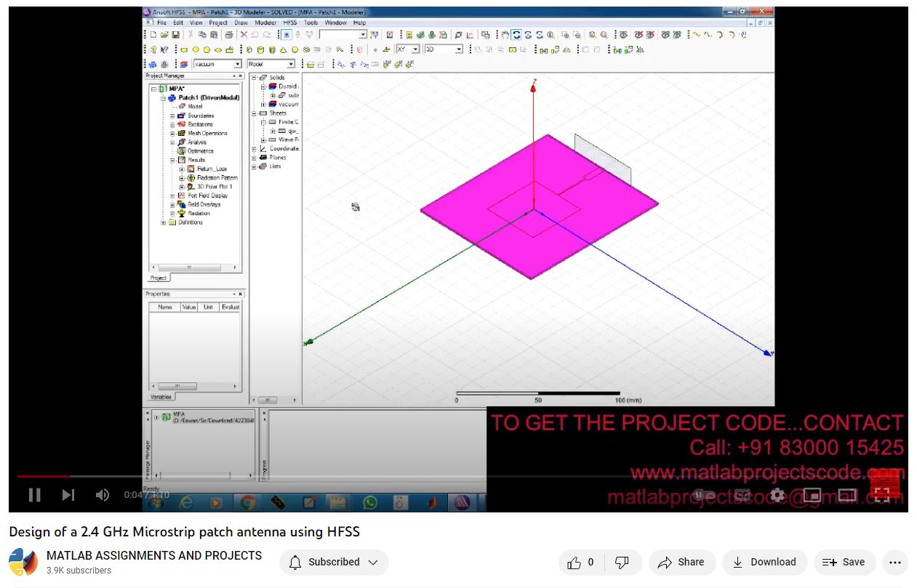Pause the YouTube video
Viewport: 917px width, 588px height.
pos(34,495)
